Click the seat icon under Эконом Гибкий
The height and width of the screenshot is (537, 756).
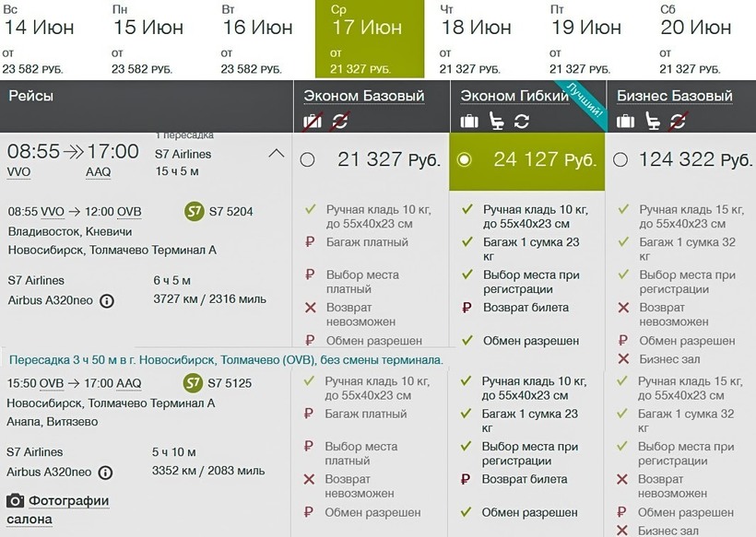pos(496,121)
